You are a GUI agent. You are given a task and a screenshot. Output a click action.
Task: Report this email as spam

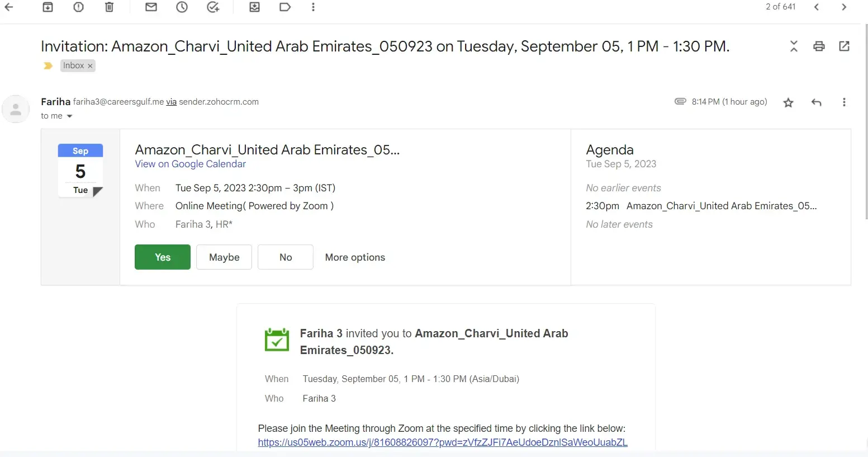tap(78, 7)
